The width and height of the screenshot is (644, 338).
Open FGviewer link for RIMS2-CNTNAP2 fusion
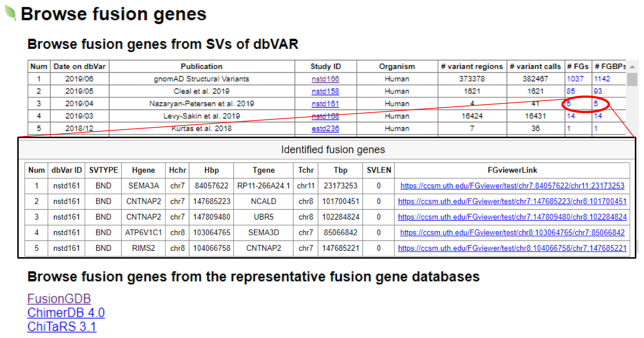(512, 248)
